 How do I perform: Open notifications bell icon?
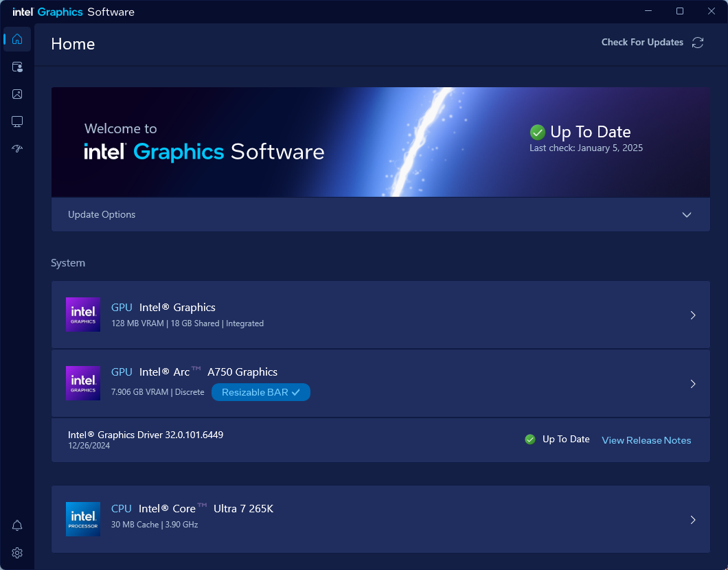tap(17, 525)
